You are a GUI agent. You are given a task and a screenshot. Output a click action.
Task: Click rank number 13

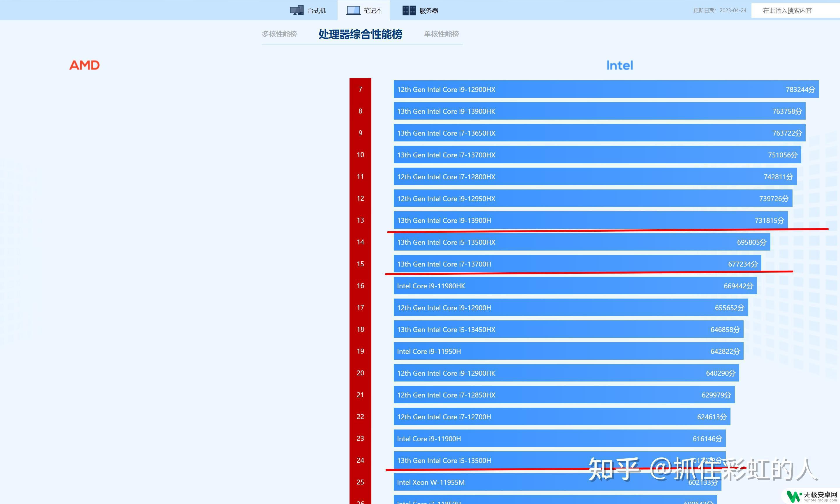pyautogui.click(x=360, y=220)
